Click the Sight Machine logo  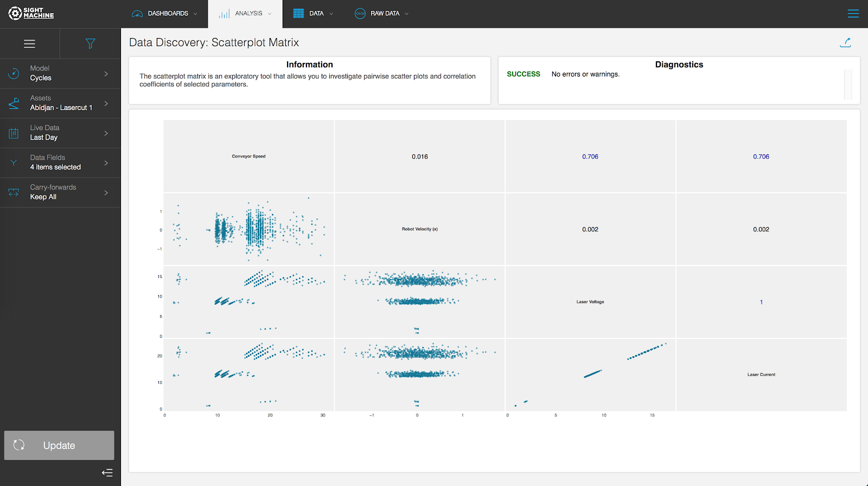coord(31,13)
